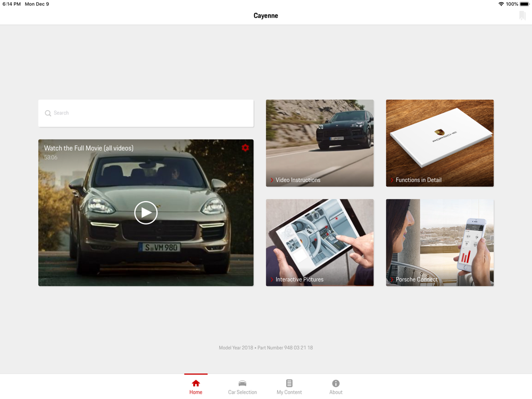The image size is (532, 399).
Task: Open the Functions in Detail tile
Action: 440,143
